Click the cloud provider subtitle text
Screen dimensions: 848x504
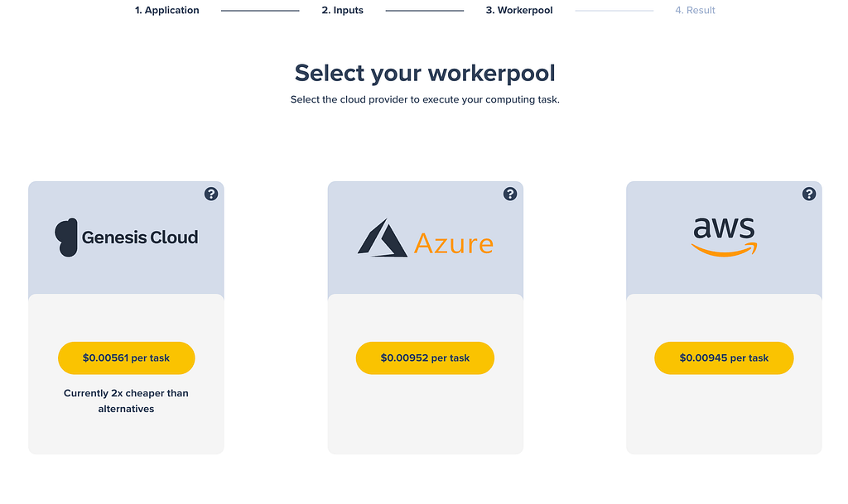click(425, 100)
